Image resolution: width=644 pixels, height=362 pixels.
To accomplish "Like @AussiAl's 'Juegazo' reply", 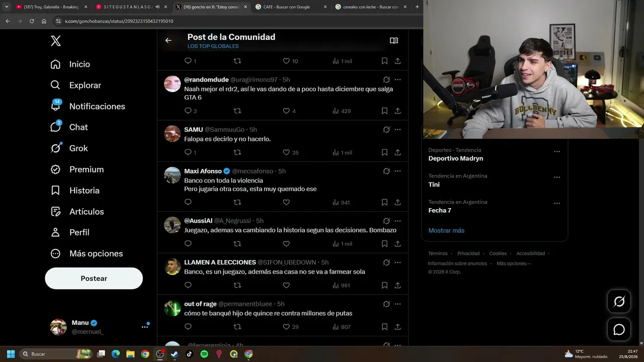I will click(x=286, y=244).
